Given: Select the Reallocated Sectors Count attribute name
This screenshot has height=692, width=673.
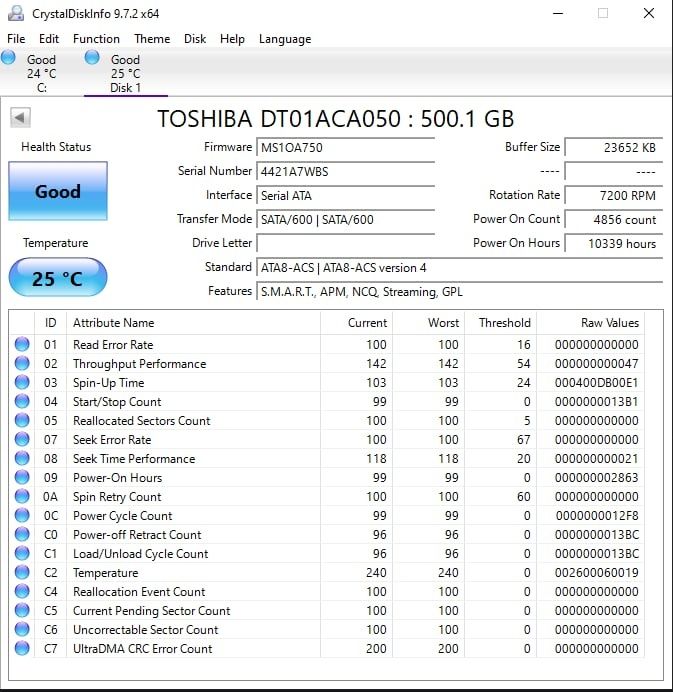Looking at the screenshot, I should pyautogui.click(x=142, y=421).
